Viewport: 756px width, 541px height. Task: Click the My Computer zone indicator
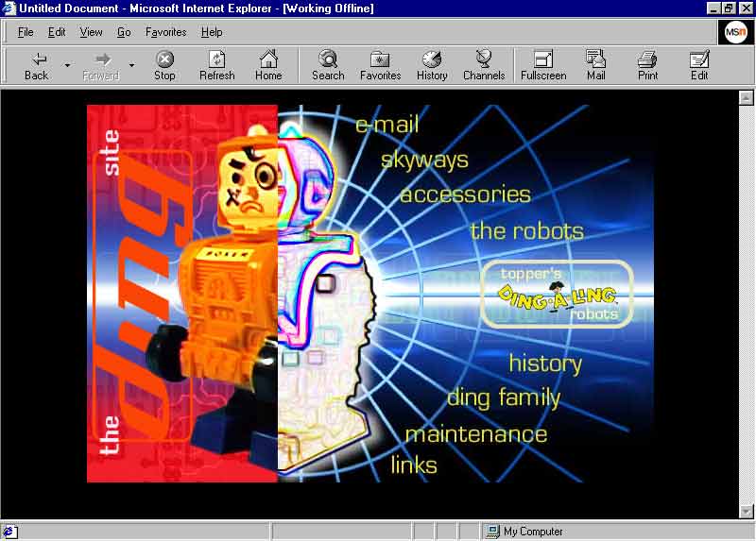coord(524,532)
